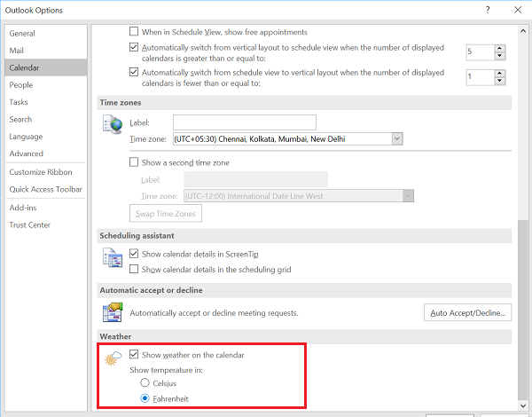Click the Auto Accept/Decline button
The height and width of the screenshot is (417, 532).
[x=468, y=312]
